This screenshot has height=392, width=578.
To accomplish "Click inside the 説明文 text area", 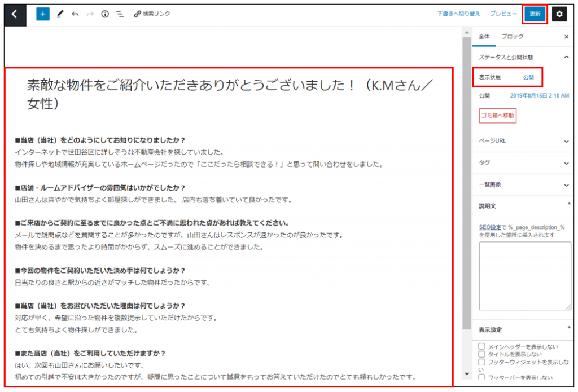I will tap(524, 276).
